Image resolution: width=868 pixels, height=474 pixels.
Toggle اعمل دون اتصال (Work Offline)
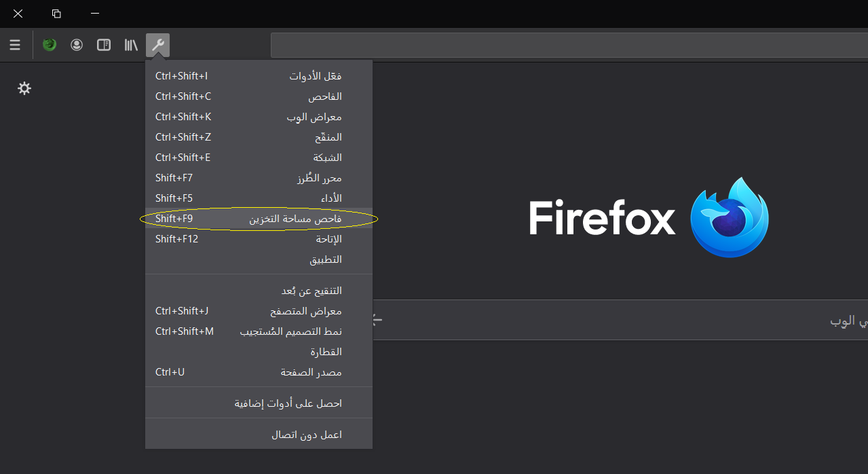259,435
